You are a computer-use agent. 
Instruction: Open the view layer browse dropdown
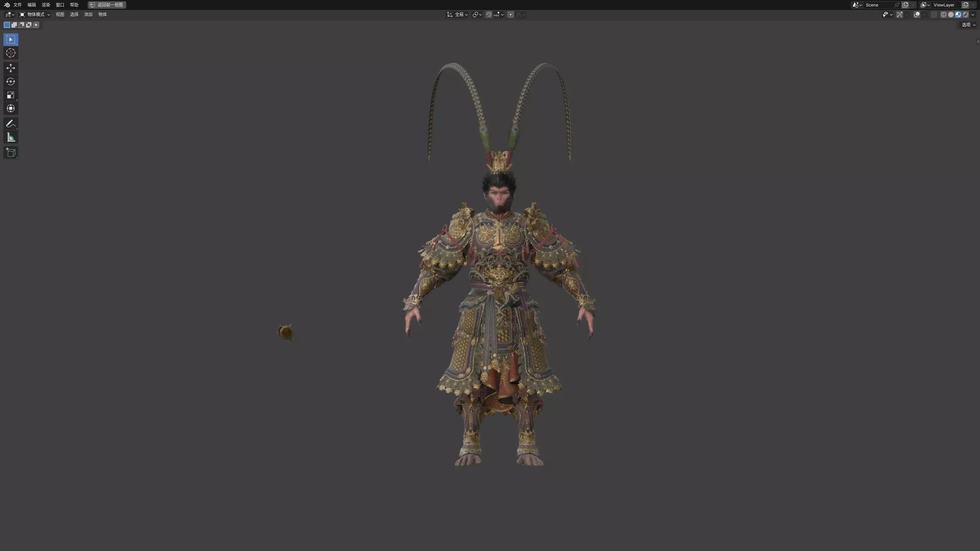click(x=925, y=5)
